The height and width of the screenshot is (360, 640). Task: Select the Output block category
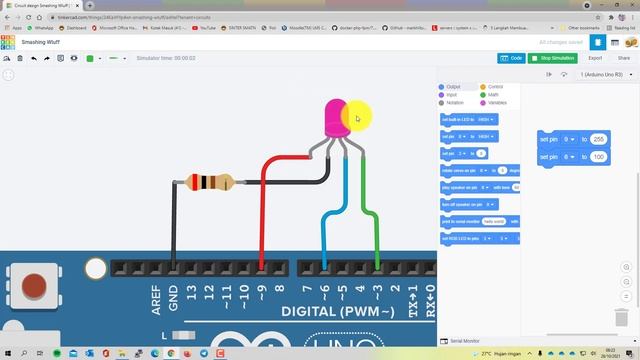tap(453, 87)
